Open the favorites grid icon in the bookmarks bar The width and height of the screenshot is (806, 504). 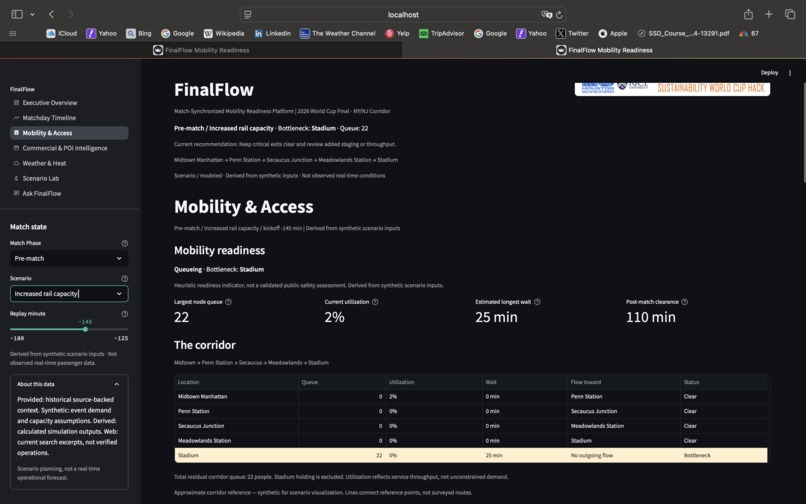pyautogui.click(x=13, y=33)
